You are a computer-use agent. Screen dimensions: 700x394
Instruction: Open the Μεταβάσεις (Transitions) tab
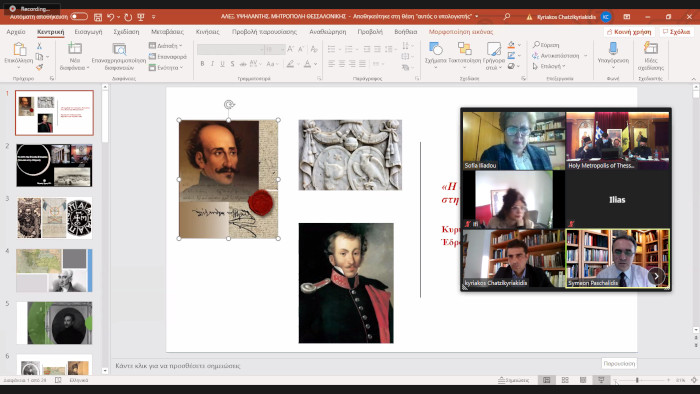pyautogui.click(x=167, y=32)
